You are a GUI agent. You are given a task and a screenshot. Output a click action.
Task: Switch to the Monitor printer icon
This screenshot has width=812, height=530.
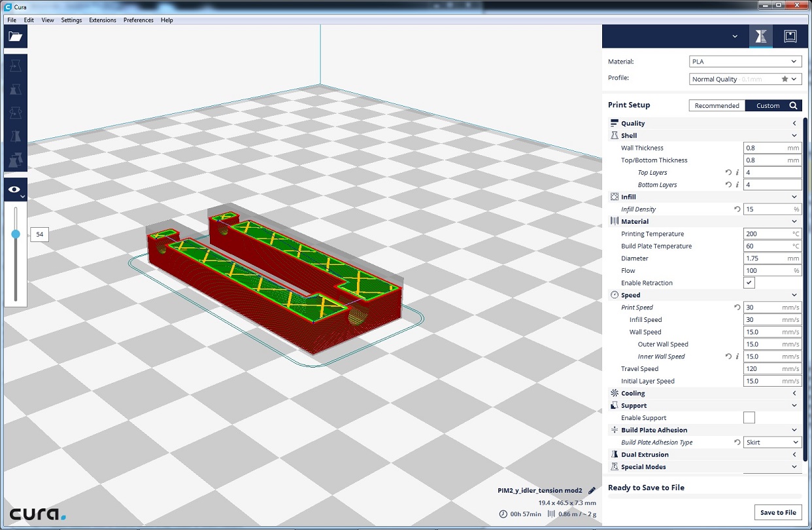coord(790,37)
